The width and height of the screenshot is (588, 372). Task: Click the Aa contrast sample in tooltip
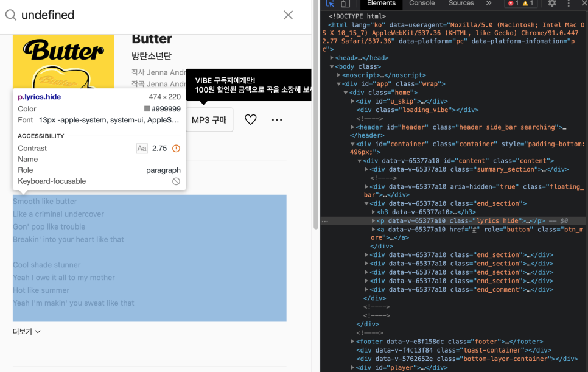(142, 148)
